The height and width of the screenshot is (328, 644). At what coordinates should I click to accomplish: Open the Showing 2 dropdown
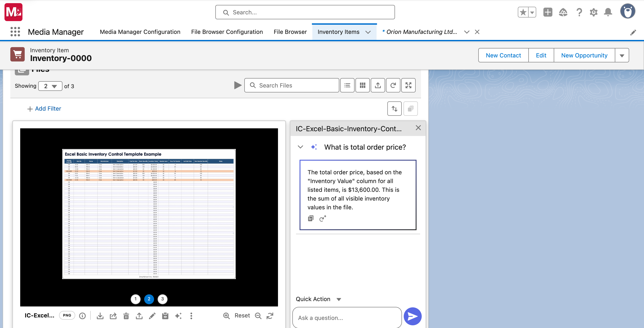[50, 86]
